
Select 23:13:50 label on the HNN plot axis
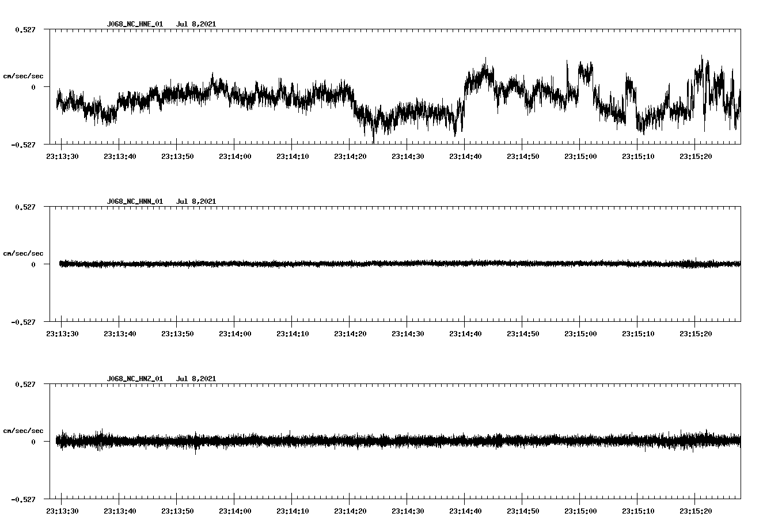[177, 333]
